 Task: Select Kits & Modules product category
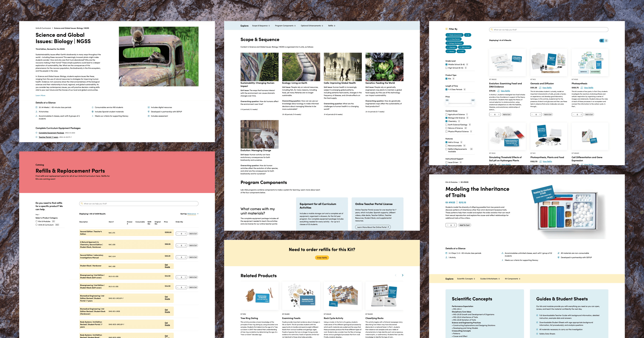(36, 222)
